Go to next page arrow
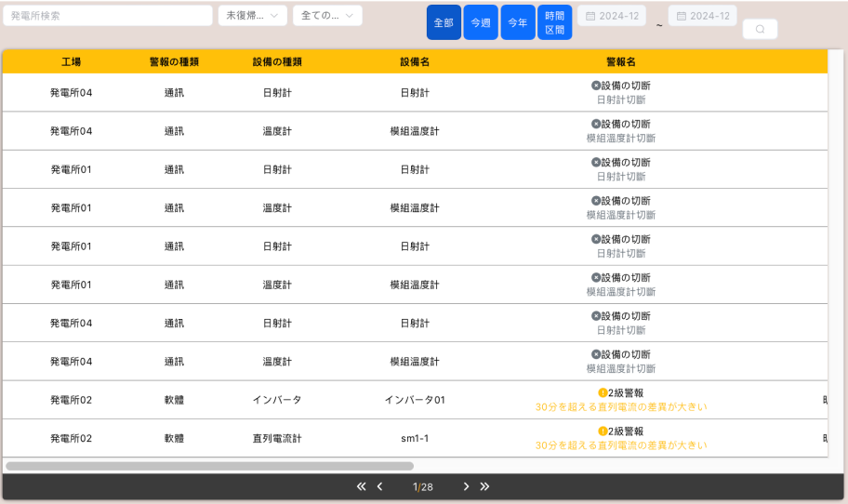Image resolution: width=848 pixels, height=504 pixels. point(466,486)
